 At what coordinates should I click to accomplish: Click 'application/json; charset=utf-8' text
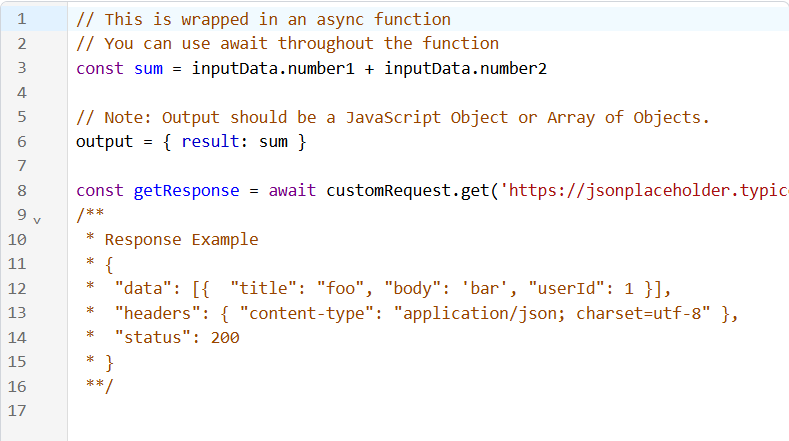pyautogui.click(x=552, y=313)
